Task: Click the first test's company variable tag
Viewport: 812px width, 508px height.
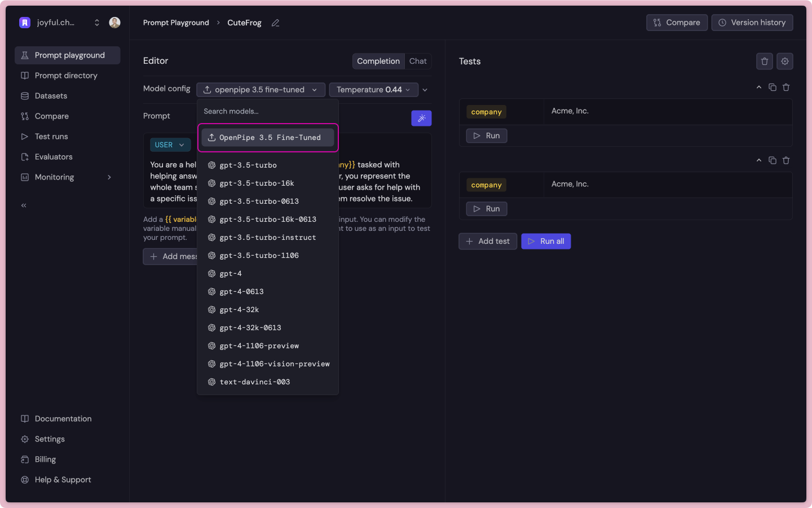Action: (486, 112)
